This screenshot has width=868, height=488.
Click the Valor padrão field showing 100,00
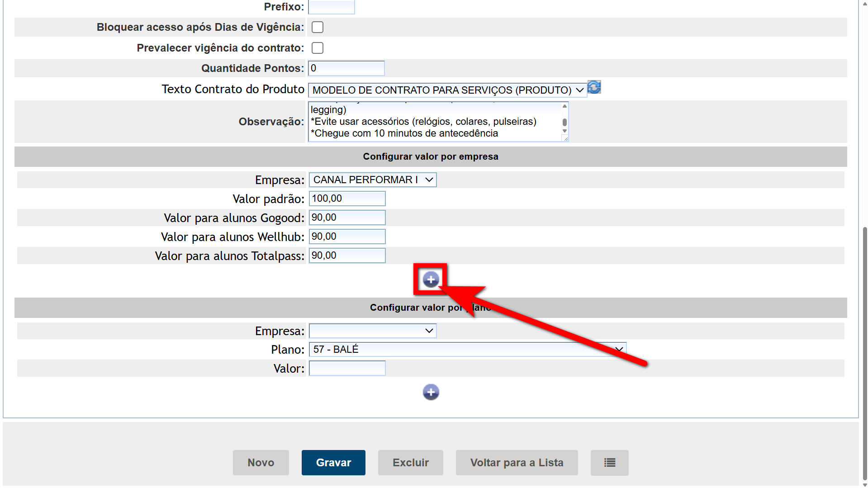click(347, 199)
